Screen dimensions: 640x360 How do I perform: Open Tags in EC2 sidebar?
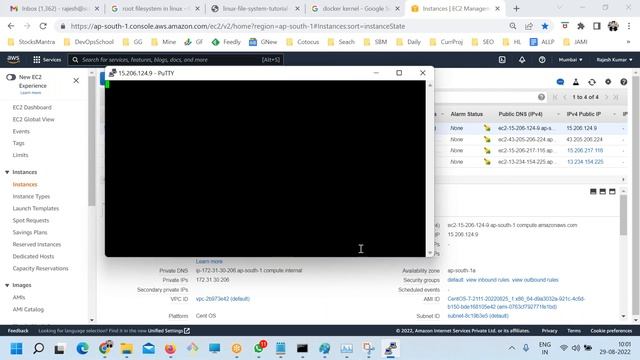coord(18,143)
